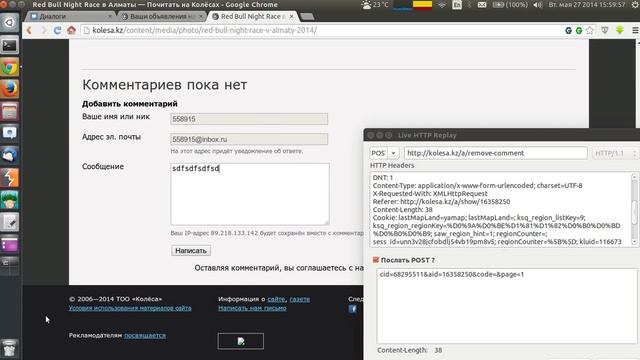This screenshot has height=360, width=640.
Task: Open the network Wi-Fi indicator
Action: 442,5
